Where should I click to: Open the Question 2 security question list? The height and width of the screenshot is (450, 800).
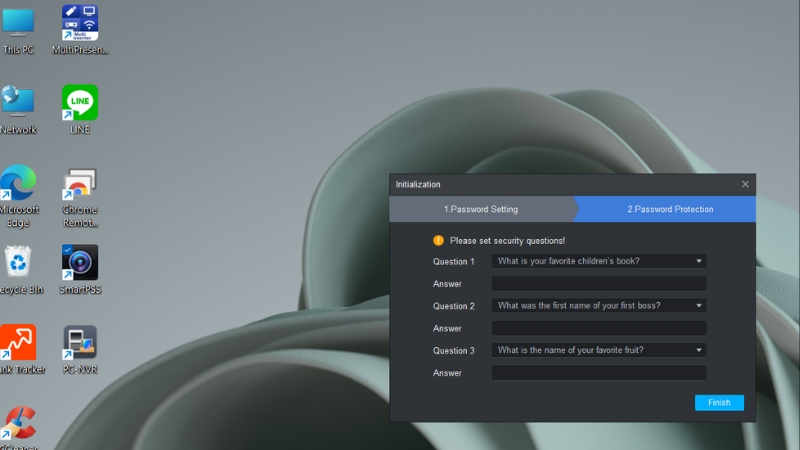(599, 306)
